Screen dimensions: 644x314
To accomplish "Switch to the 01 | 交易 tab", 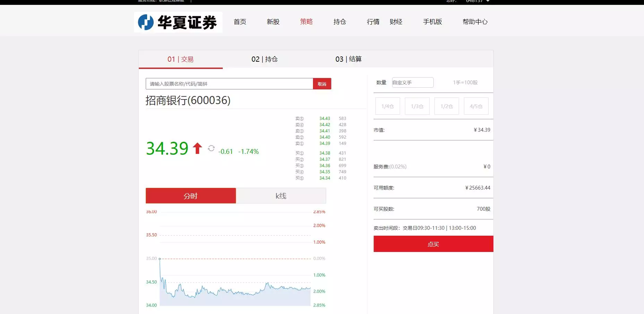I will pos(180,59).
